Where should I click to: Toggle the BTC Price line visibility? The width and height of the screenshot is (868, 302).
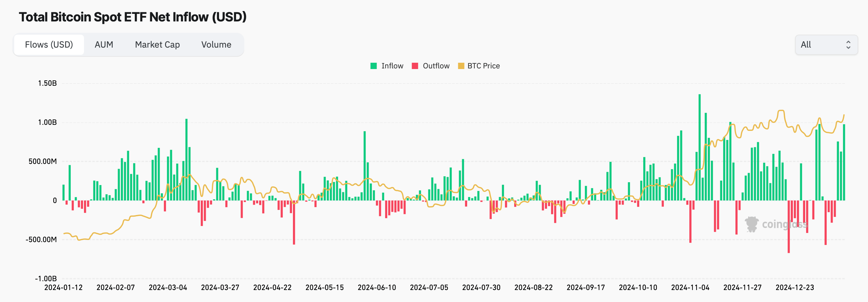point(483,66)
